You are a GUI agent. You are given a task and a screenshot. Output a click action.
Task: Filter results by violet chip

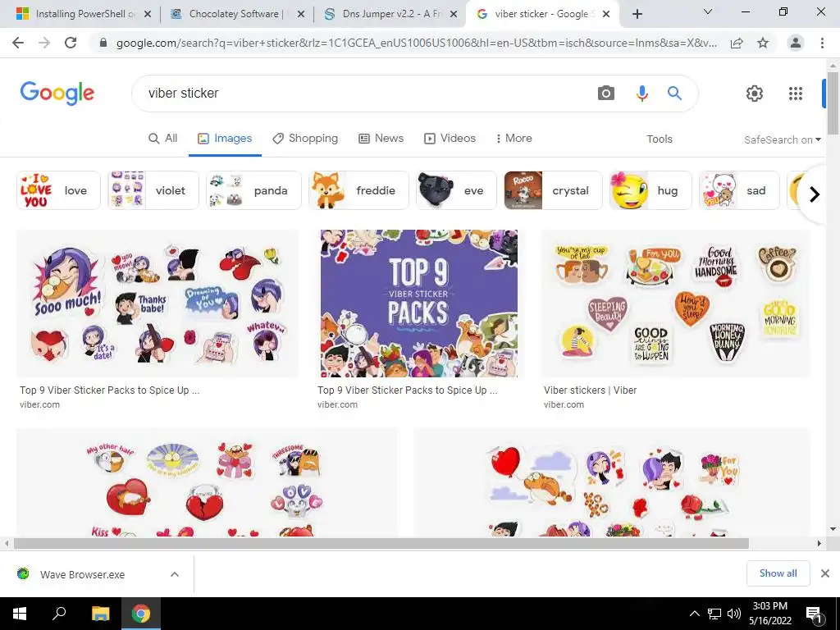click(153, 190)
